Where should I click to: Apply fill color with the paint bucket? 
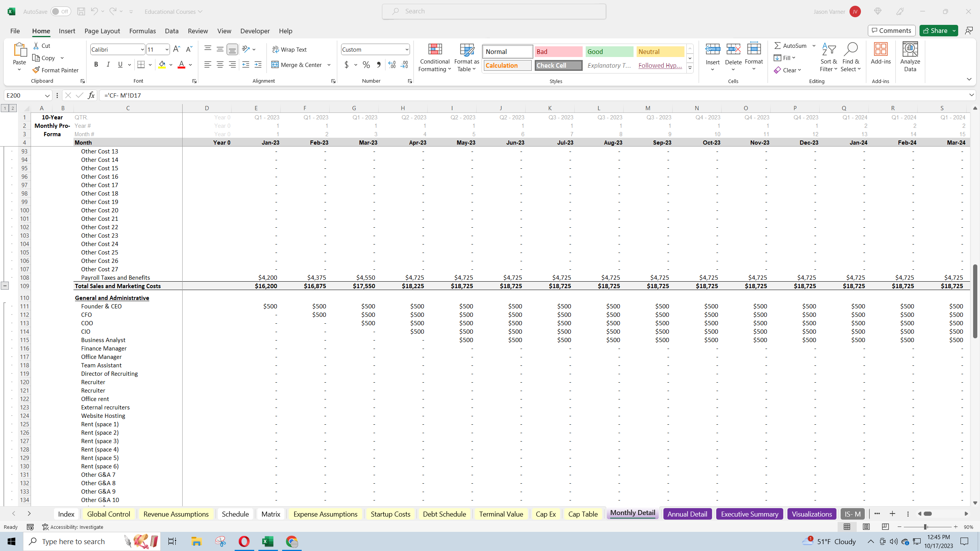(x=162, y=65)
